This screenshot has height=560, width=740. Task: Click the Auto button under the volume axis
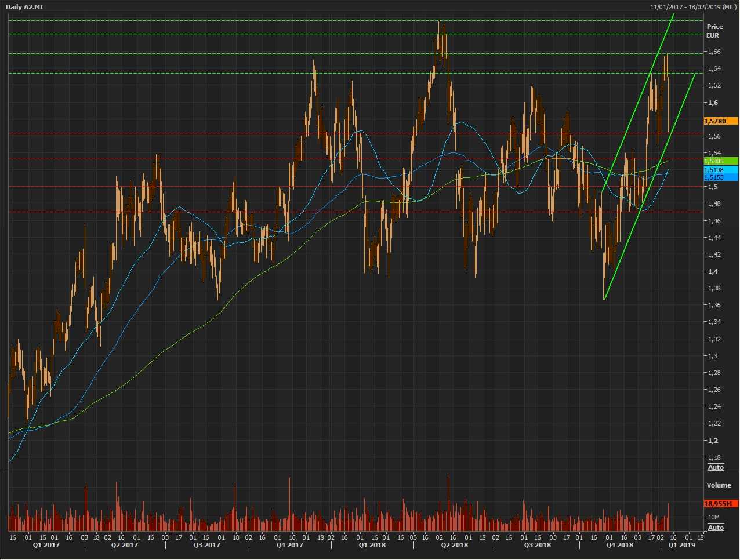(716, 528)
